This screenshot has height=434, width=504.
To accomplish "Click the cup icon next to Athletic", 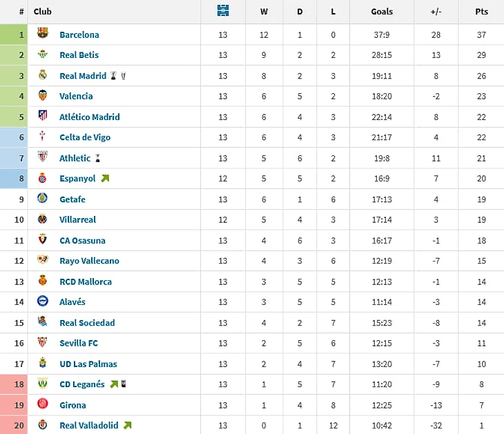I will 98,158.
